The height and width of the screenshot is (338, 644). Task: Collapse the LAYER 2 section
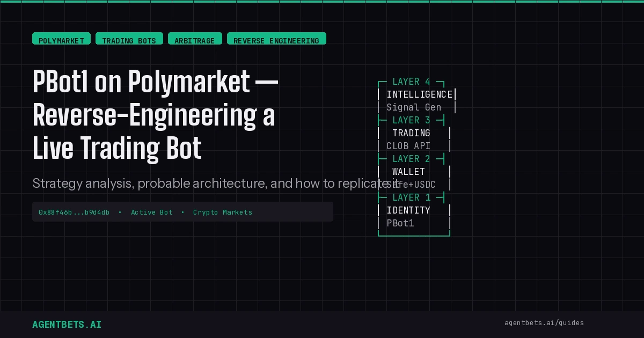click(x=411, y=159)
